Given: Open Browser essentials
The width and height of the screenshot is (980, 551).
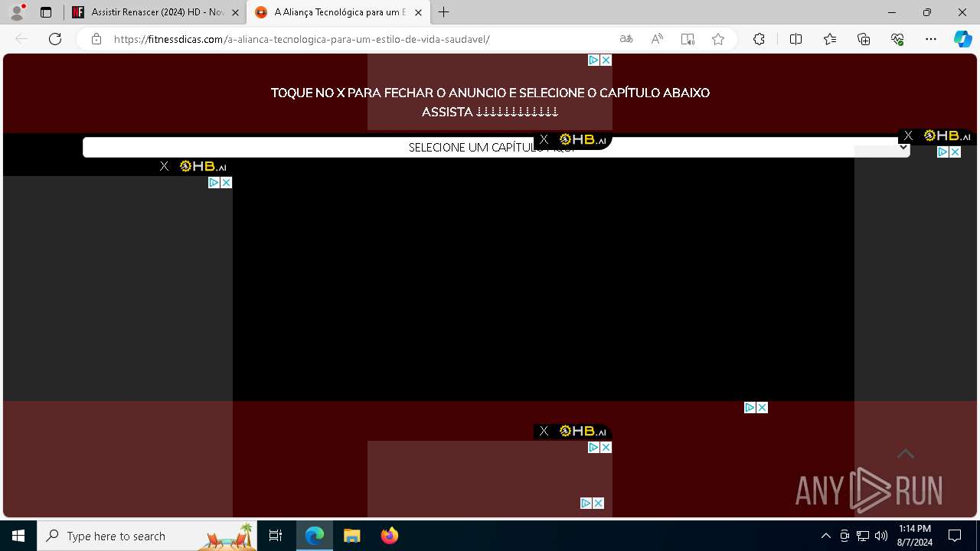Looking at the screenshot, I should click(x=897, y=39).
